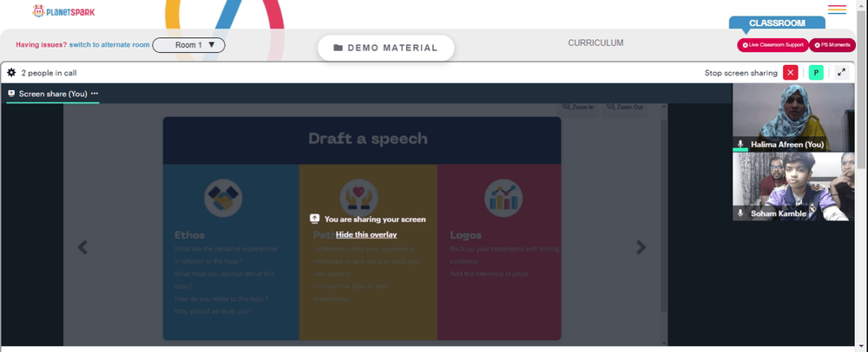This screenshot has width=868, height=352.
Task: Click Live Classroom Support button
Action: 773,45
